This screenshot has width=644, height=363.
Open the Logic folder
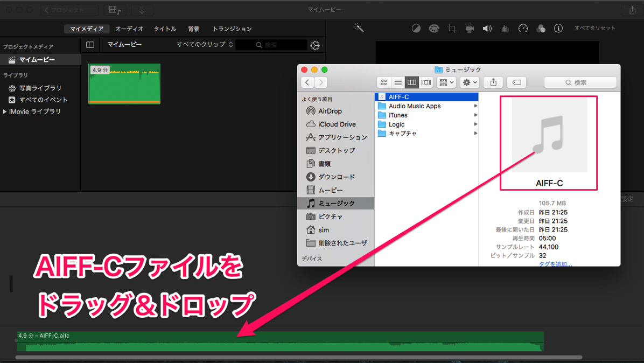click(x=427, y=124)
